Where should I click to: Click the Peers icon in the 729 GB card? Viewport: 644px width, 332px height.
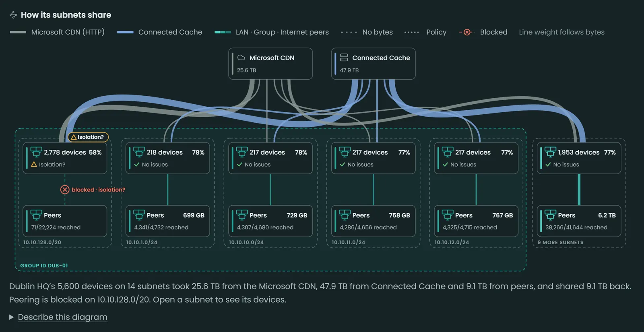click(242, 215)
